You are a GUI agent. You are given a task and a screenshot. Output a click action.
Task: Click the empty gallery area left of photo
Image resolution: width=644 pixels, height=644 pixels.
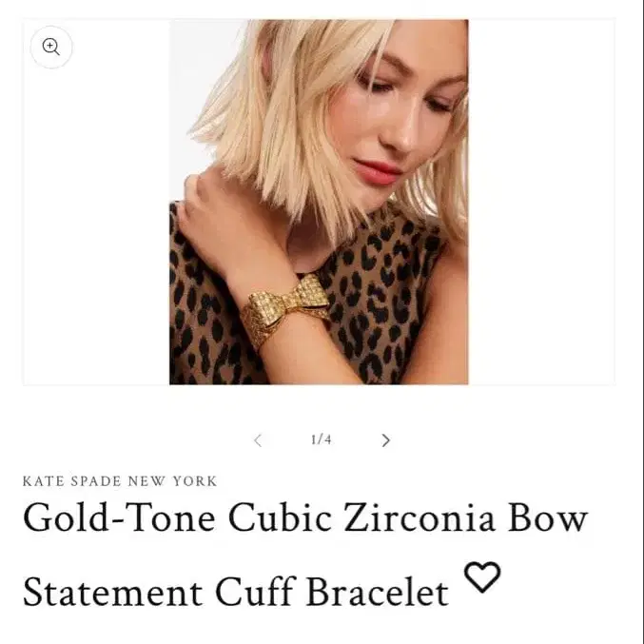96,222
